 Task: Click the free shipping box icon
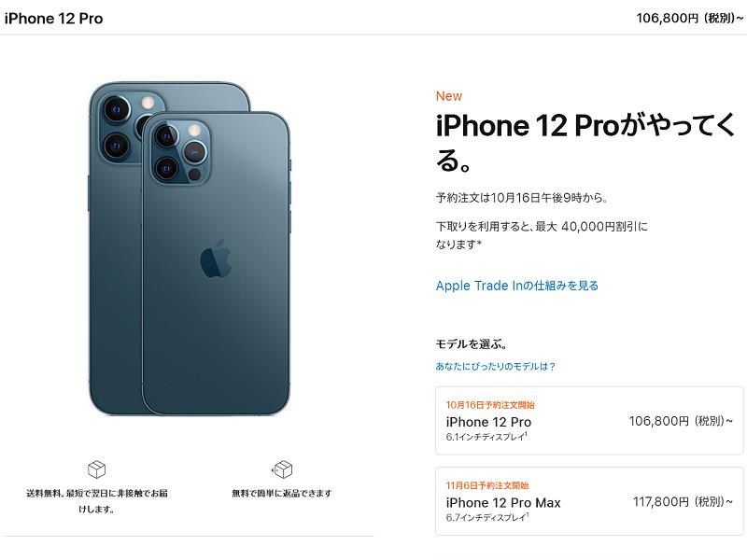97,469
